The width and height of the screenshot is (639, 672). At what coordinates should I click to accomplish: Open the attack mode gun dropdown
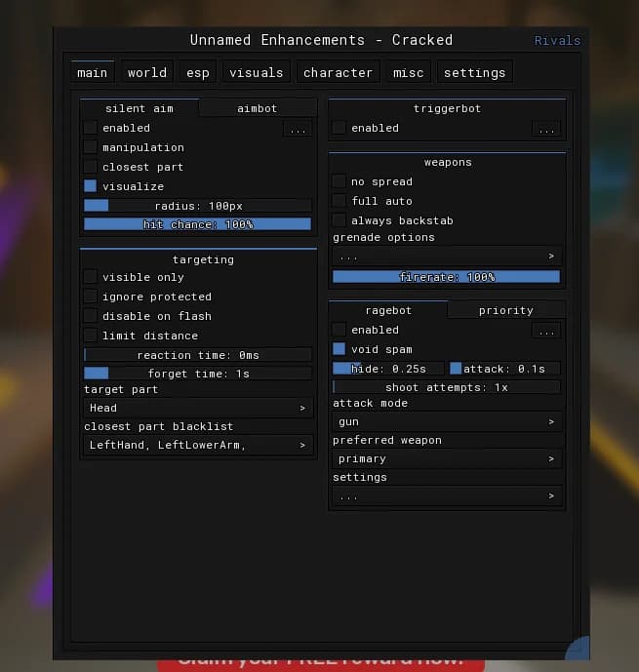click(447, 421)
